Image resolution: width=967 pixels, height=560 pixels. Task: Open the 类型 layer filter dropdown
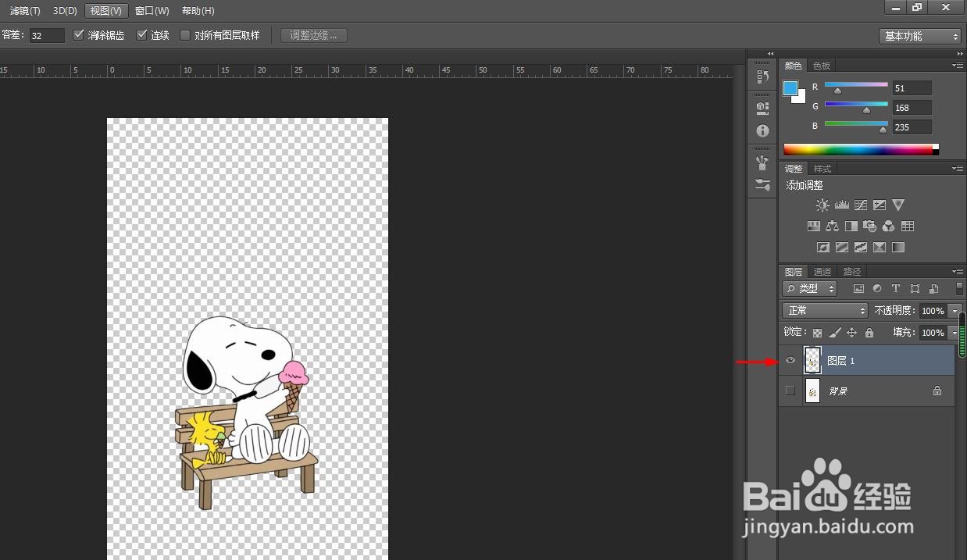[810, 289]
